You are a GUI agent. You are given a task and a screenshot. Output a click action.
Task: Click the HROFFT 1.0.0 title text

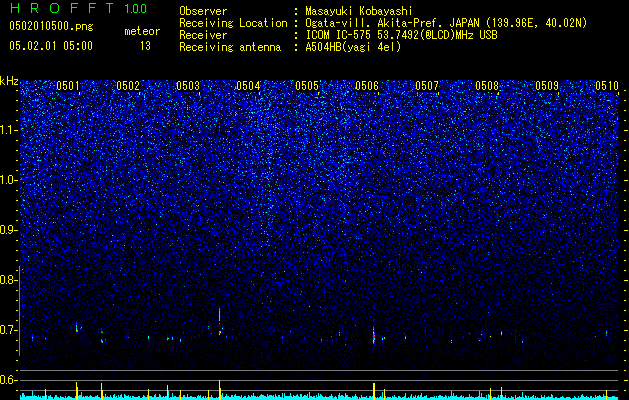point(78,8)
